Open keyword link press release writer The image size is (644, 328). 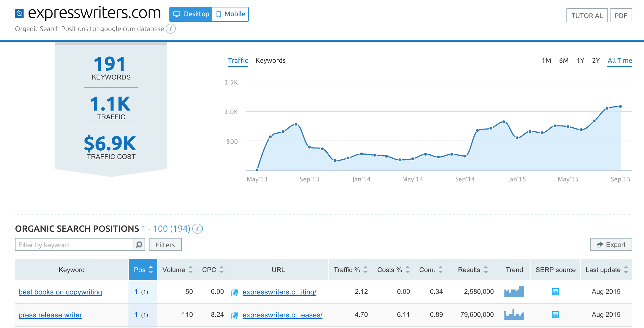[50, 315]
